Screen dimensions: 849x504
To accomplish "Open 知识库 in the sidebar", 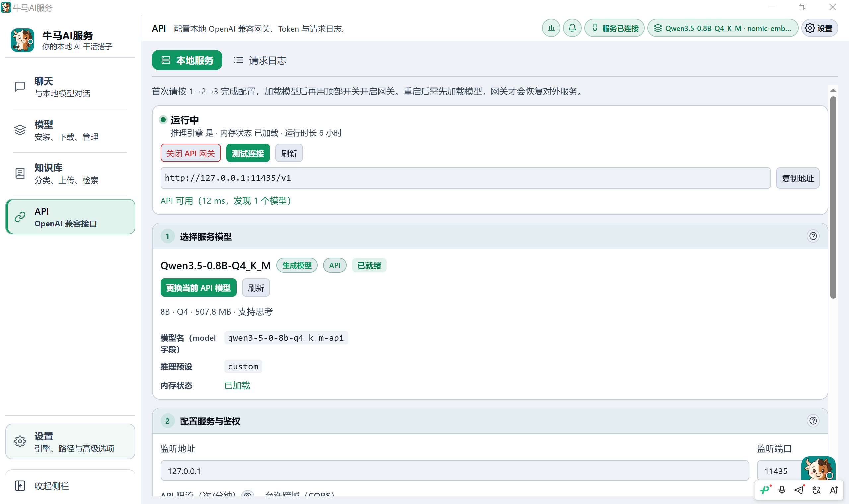I will pos(70,173).
